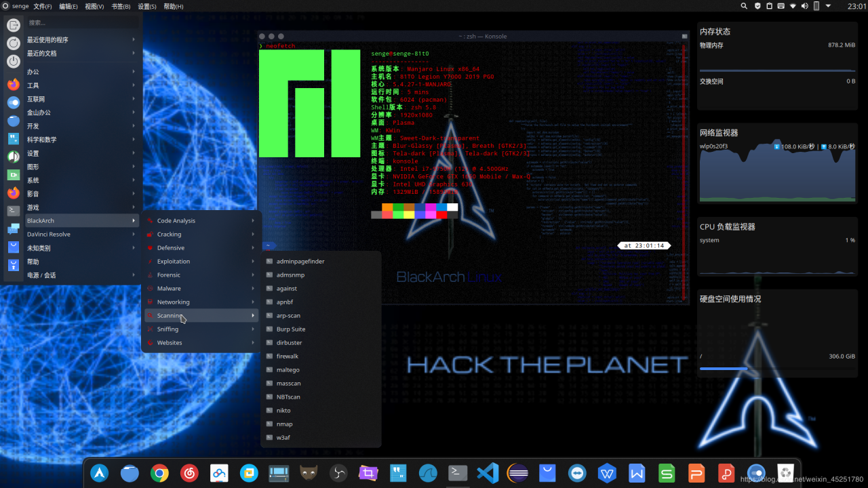This screenshot has width=868, height=488.
Task: Open the Sniffing submenu
Action: coord(201,329)
